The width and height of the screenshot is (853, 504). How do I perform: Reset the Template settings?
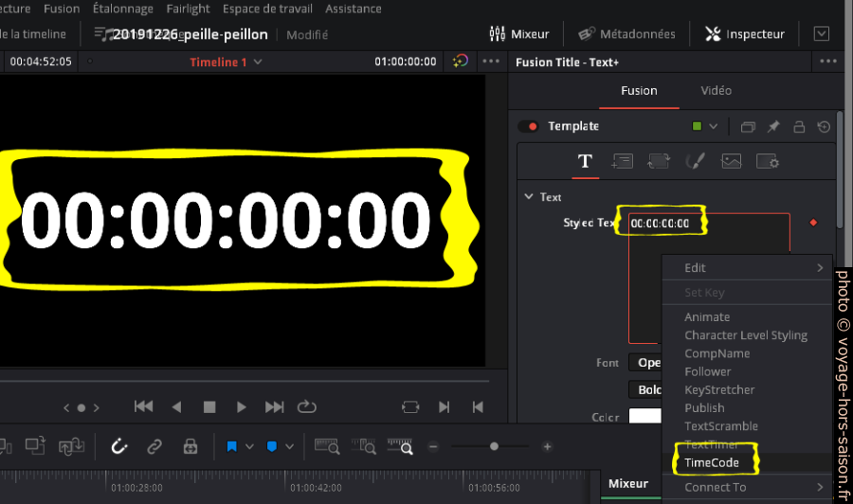(x=824, y=127)
